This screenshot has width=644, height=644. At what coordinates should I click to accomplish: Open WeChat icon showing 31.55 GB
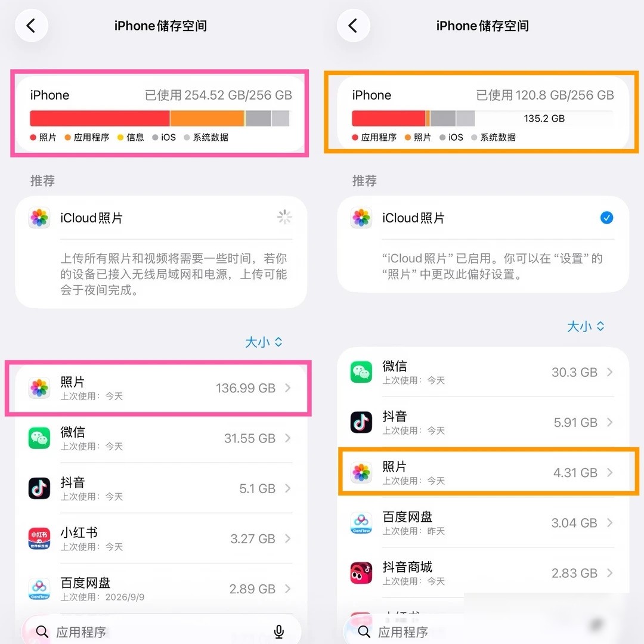(39, 438)
